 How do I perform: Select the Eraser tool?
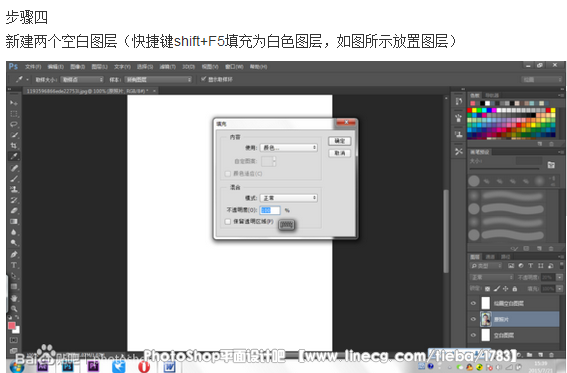coord(14,211)
